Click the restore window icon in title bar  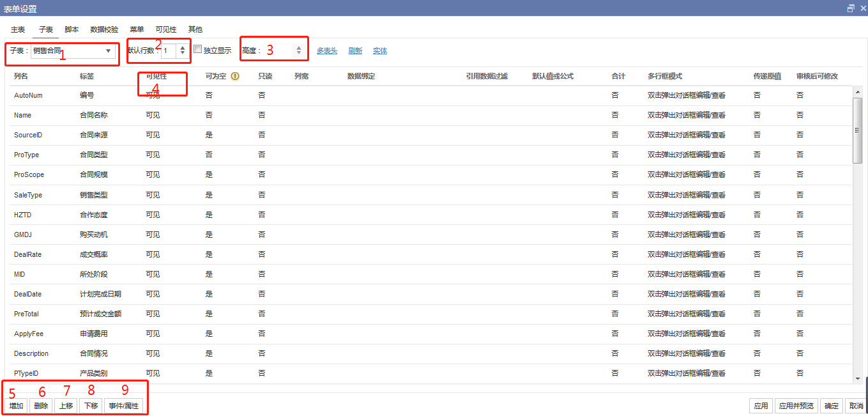coord(850,8)
